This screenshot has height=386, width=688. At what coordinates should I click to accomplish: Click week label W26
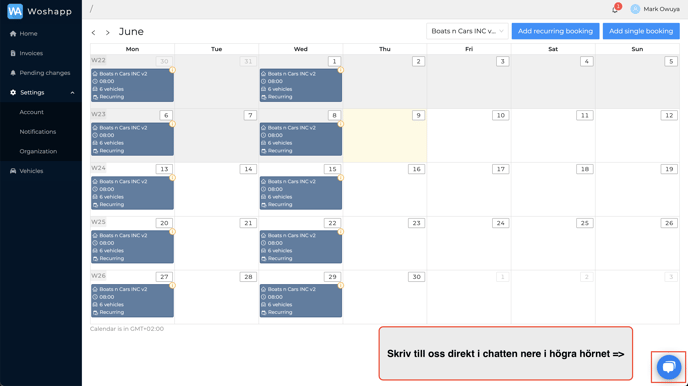click(x=98, y=276)
